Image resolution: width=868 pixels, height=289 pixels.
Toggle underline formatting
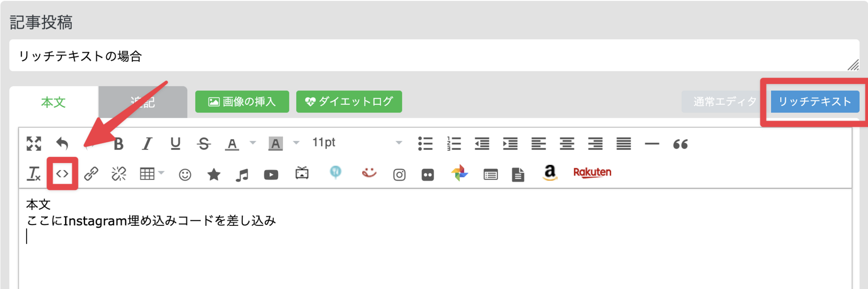tap(175, 144)
